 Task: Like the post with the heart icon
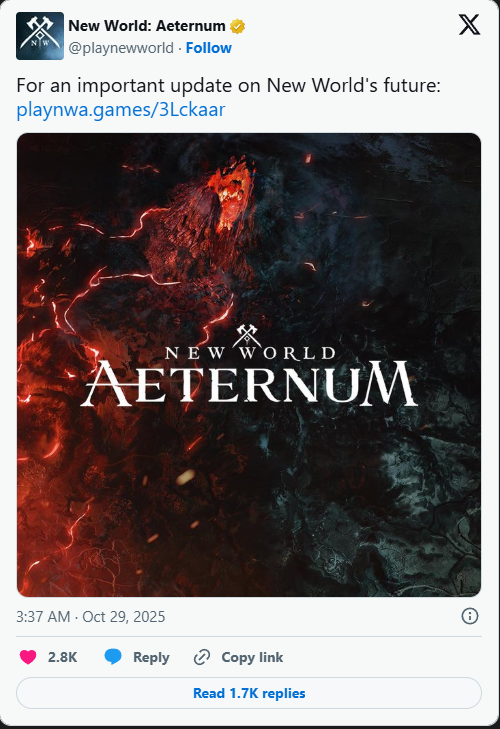pos(28,657)
